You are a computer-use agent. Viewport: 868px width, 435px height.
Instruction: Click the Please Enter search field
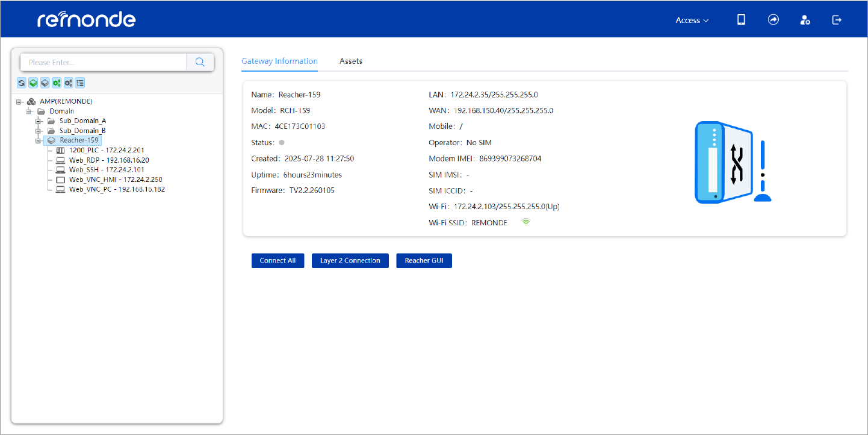coord(104,62)
